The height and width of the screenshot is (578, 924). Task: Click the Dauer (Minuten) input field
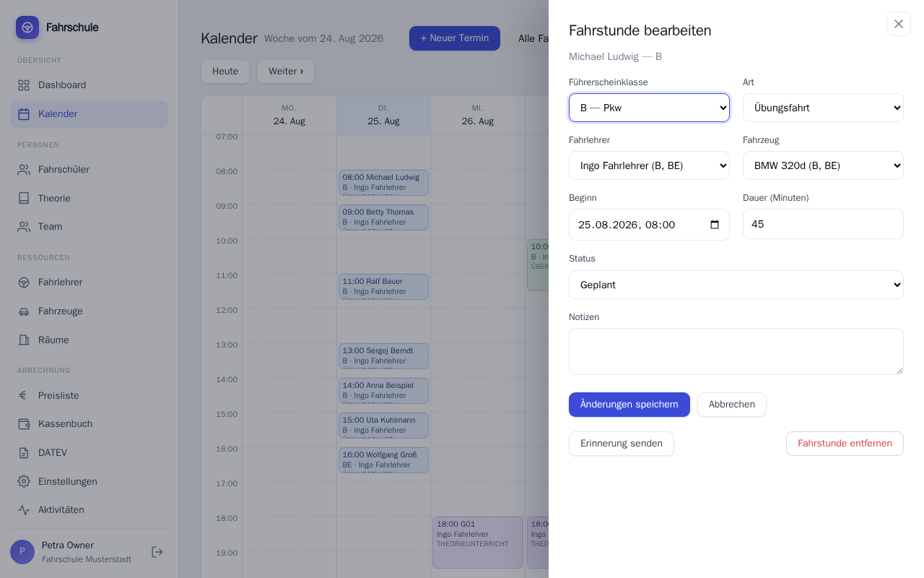823,224
